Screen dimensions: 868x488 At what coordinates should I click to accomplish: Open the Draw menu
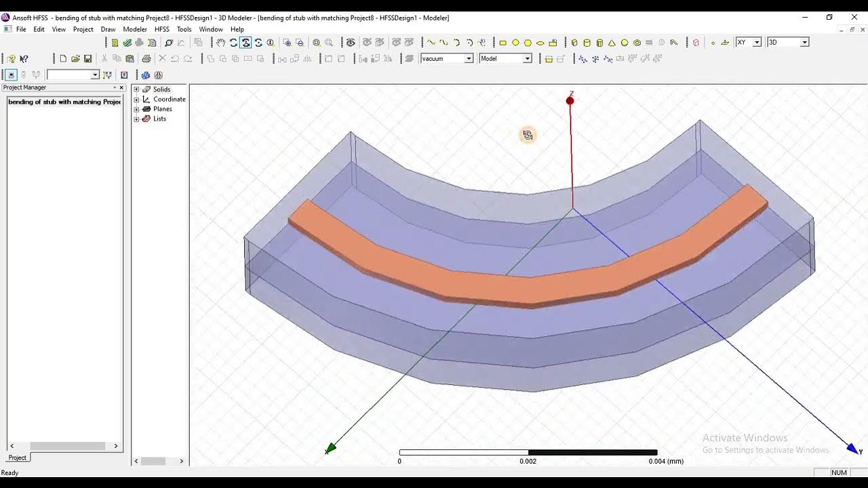click(x=108, y=30)
